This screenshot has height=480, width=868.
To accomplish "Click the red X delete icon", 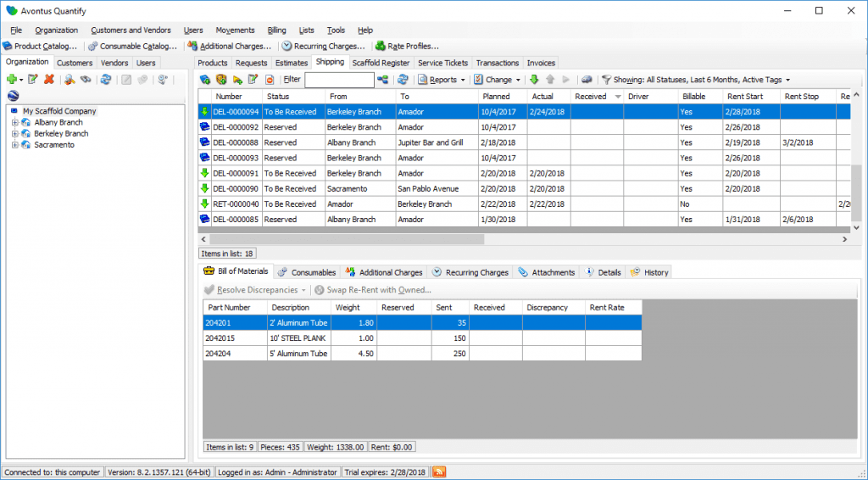I will pyautogui.click(x=48, y=80).
